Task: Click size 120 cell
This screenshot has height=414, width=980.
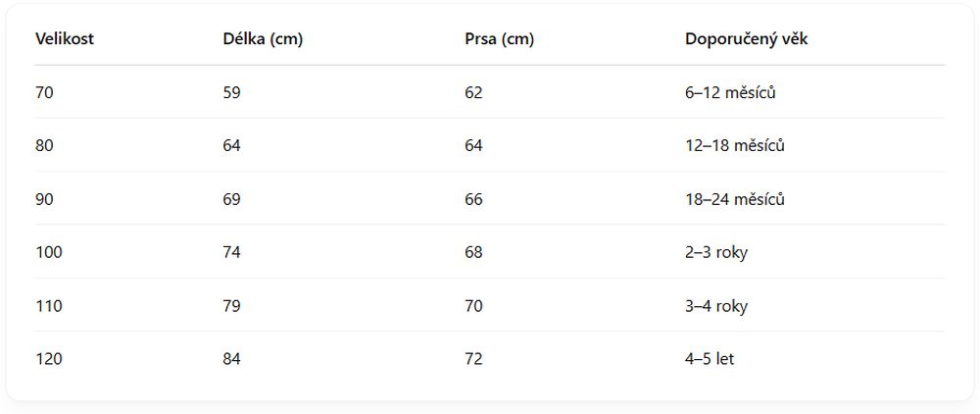Action: [49, 359]
